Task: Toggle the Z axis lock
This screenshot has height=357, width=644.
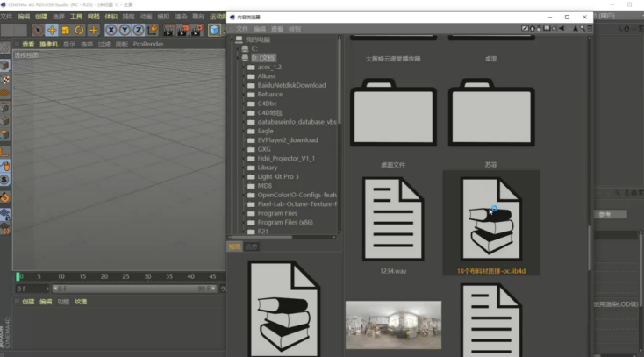Action: 139,30
